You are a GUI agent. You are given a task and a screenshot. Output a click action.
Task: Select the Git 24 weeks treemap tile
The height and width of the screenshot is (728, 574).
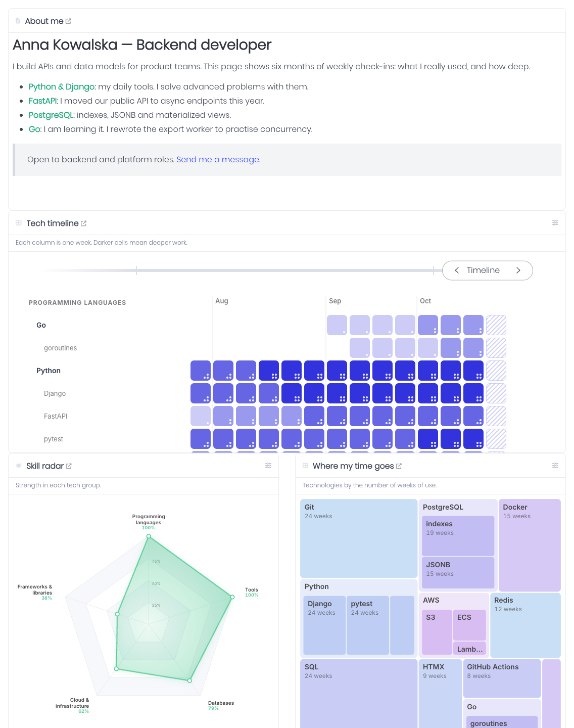[359, 538]
